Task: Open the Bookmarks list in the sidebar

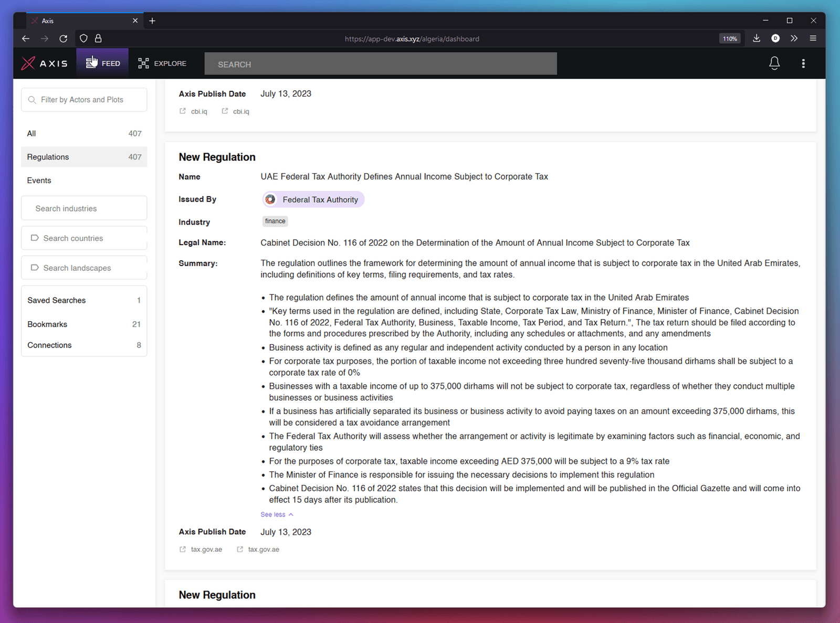Action: point(47,324)
